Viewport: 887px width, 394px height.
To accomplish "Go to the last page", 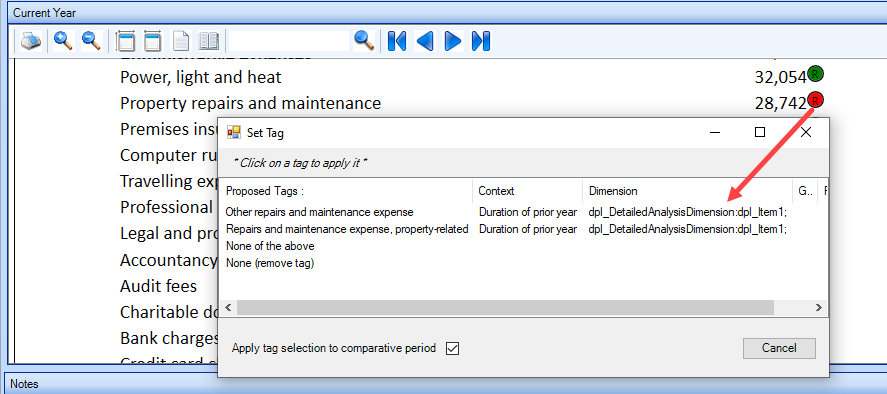I will point(481,41).
